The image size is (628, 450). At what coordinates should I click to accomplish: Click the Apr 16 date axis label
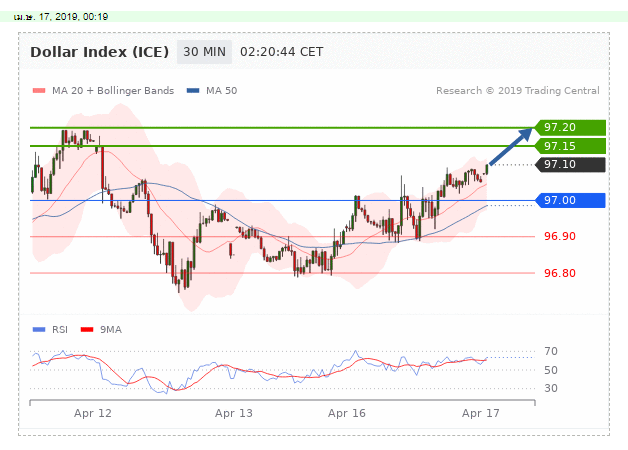(347, 413)
